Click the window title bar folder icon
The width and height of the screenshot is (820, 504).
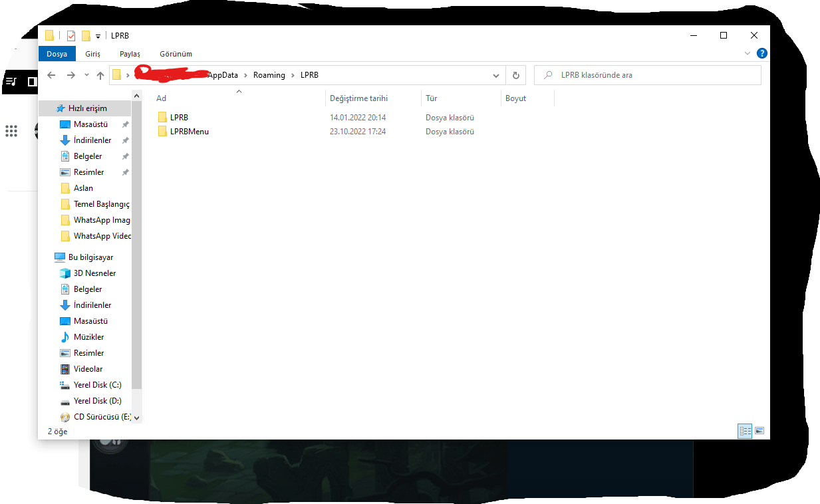click(49, 35)
